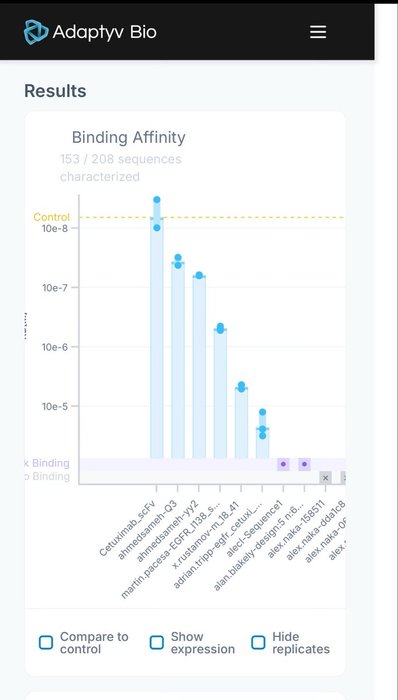The height and width of the screenshot is (700, 398).
Task: Click the first purple weak binding marker
Action: click(x=283, y=464)
